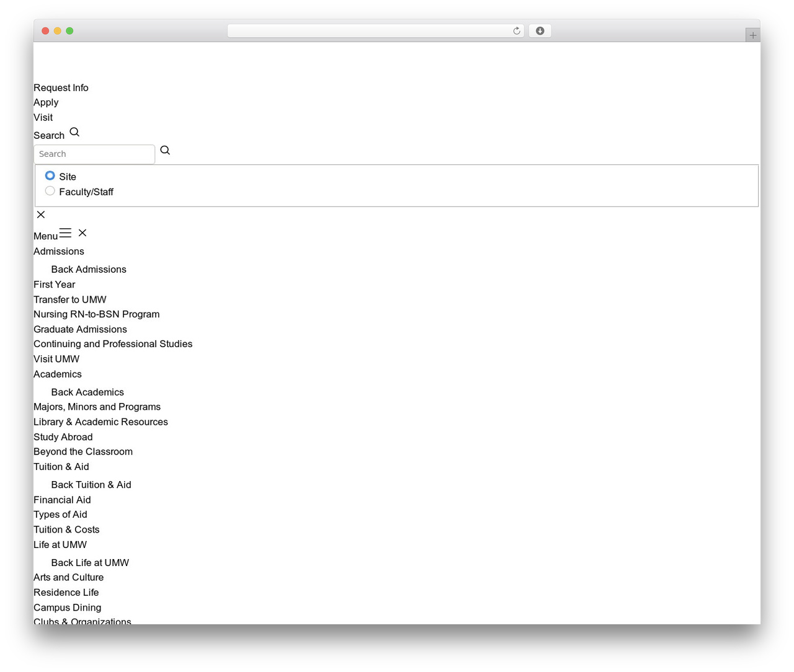Go back from Life at UMW submenu
Viewport: 794px width, 672px height.
(x=90, y=563)
